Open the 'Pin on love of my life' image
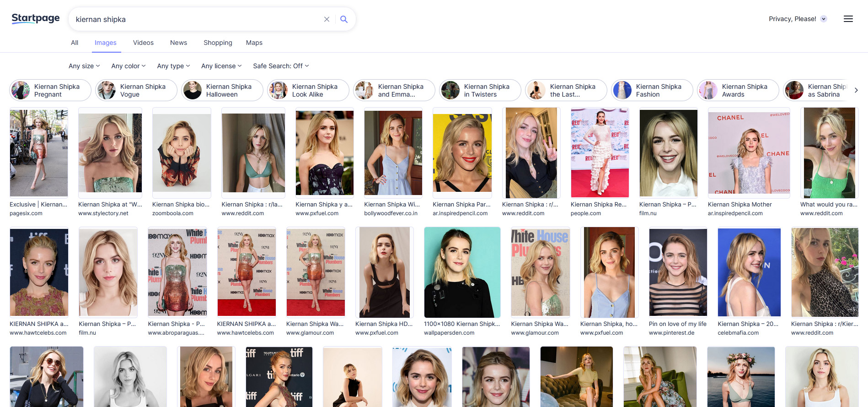 [x=678, y=272]
